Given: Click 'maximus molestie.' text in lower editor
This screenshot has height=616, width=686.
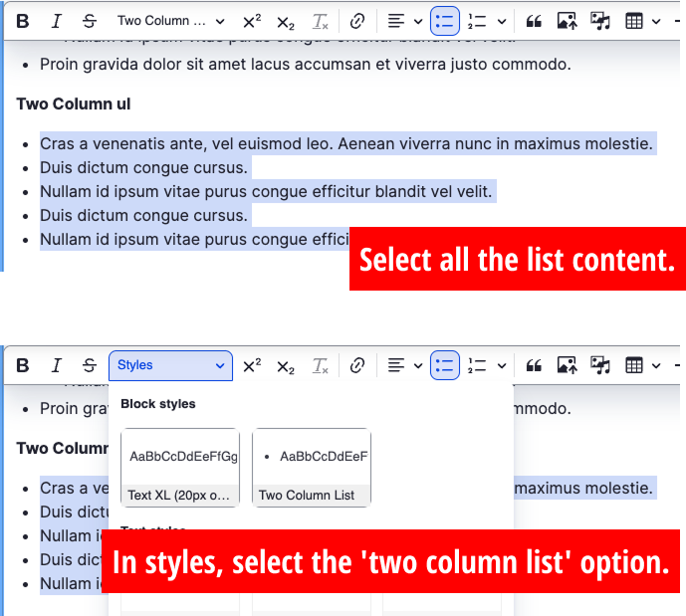Looking at the screenshot, I should pyautogui.click(x=583, y=488).
